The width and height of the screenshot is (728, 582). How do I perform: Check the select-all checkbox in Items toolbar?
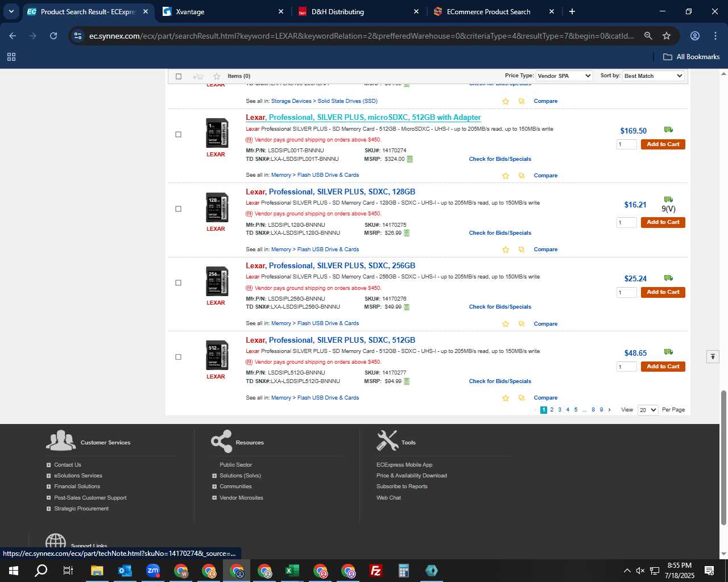(179, 76)
